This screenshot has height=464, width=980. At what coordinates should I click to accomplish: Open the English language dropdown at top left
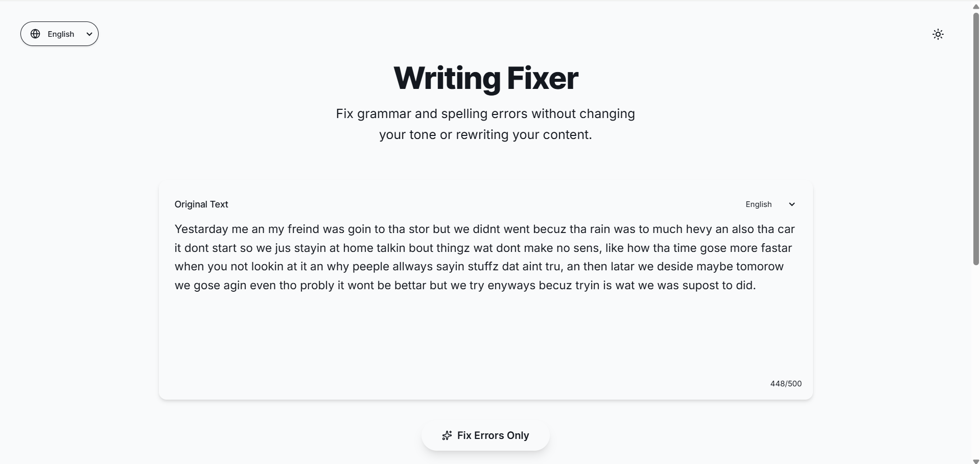tap(59, 34)
